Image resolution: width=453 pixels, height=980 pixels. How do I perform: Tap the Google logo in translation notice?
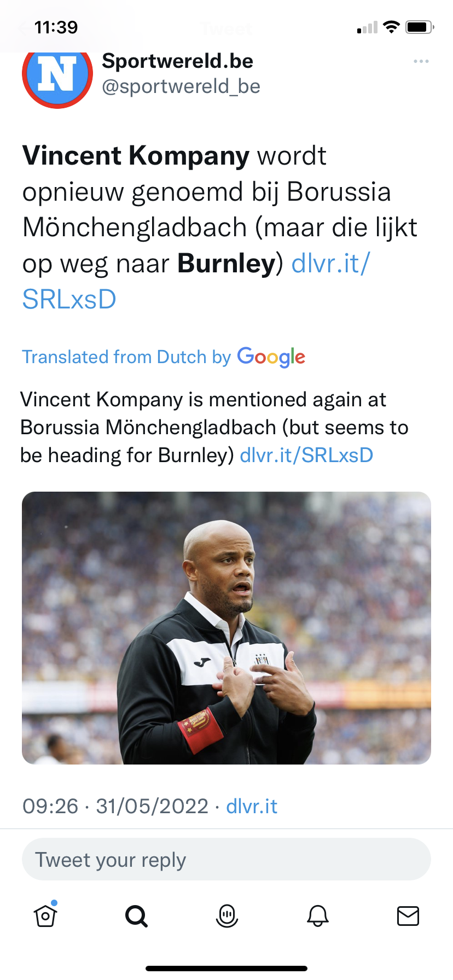point(271,357)
